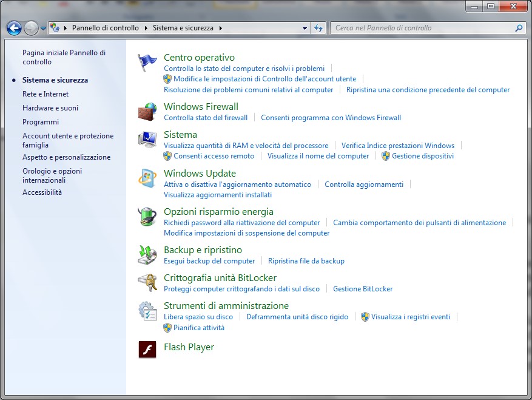532x400 pixels.
Task: Click shield icon beside Consenti accesso remoto
Action: click(167, 156)
